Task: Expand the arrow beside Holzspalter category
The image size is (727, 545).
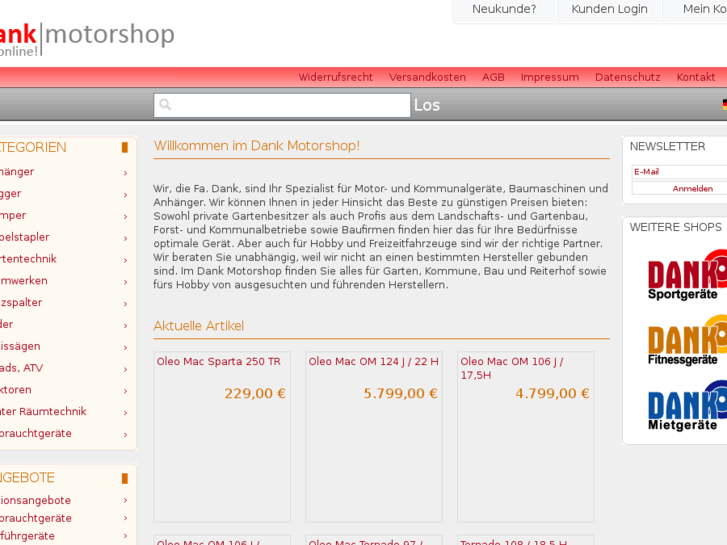Action: coord(126,304)
